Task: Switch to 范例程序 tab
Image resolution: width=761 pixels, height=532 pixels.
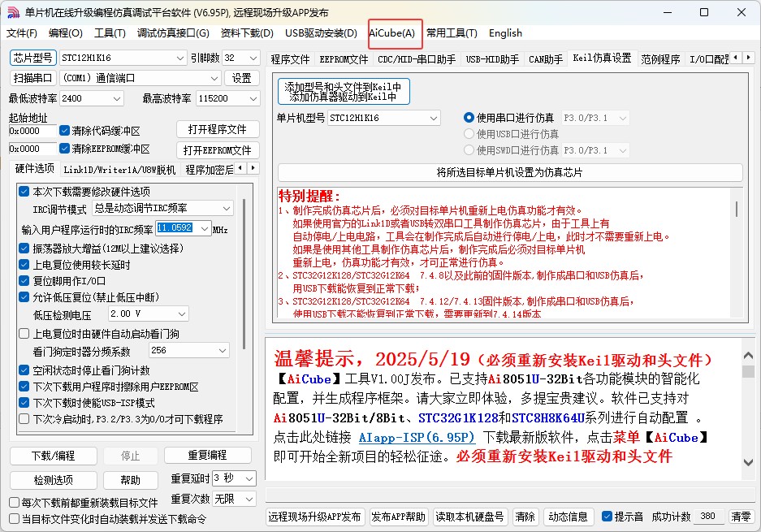Action: (x=660, y=59)
